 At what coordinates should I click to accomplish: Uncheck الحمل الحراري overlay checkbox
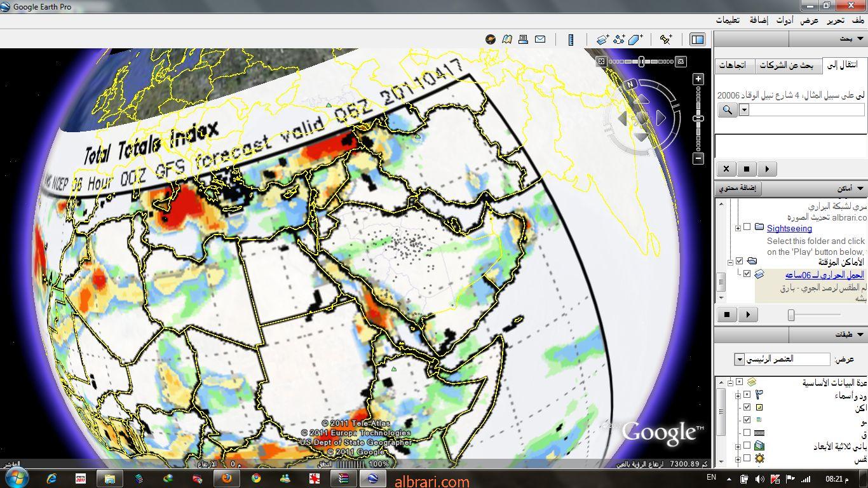tap(747, 274)
